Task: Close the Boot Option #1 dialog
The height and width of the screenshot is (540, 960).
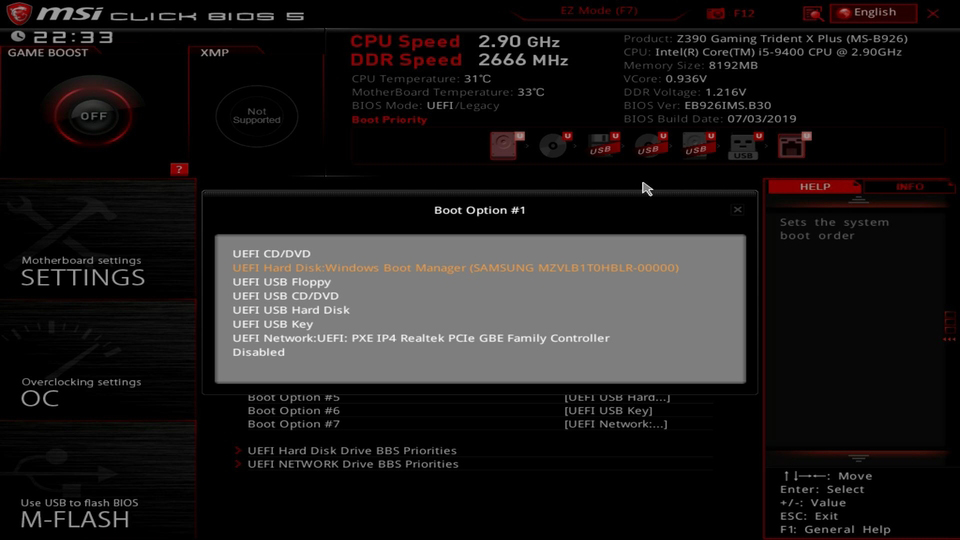Action: tap(737, 210)
